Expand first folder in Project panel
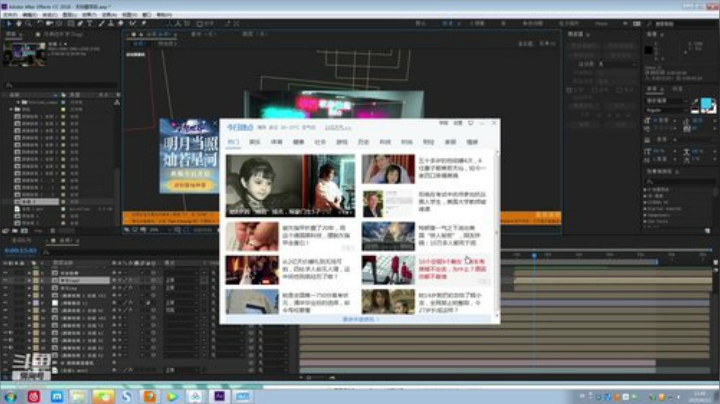Image resolution: width=720 pixels, height=404 pixels. tap(18, 102)
